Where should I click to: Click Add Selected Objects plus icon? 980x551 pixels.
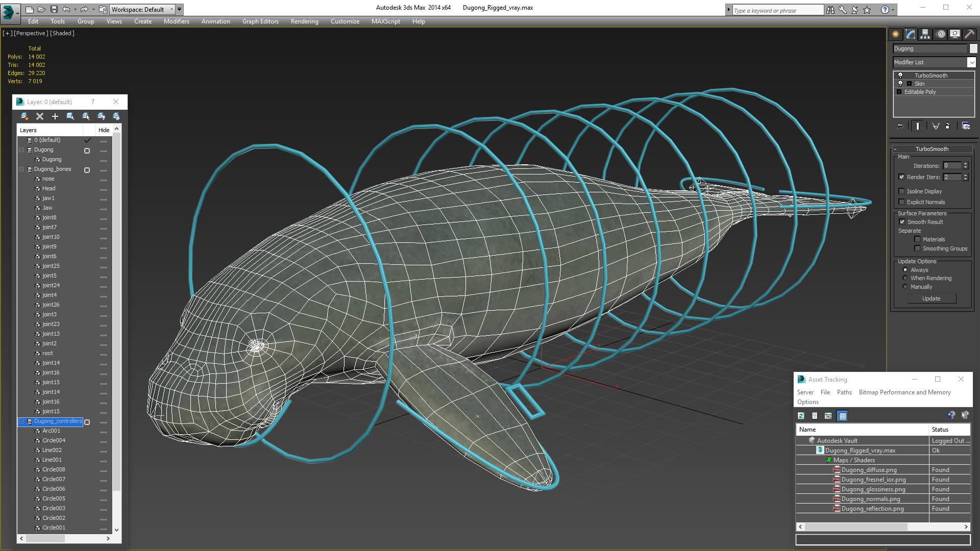tap(55, 116)
